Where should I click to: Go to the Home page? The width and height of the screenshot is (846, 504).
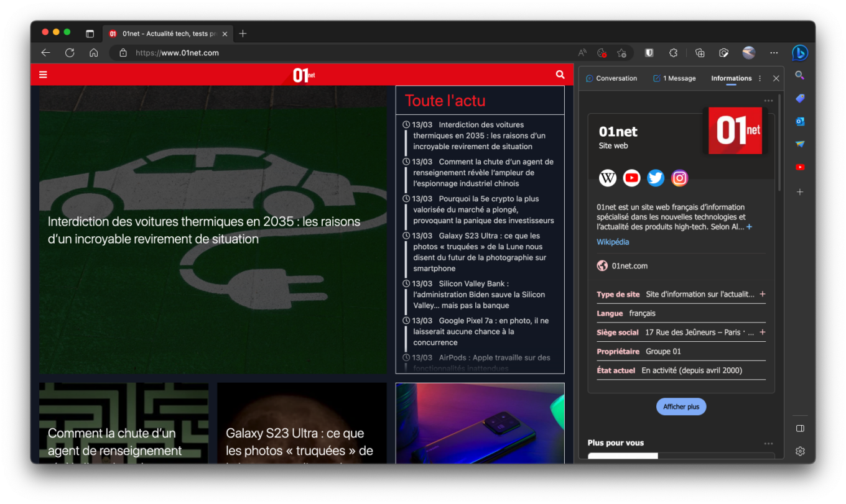coord(93,53)
